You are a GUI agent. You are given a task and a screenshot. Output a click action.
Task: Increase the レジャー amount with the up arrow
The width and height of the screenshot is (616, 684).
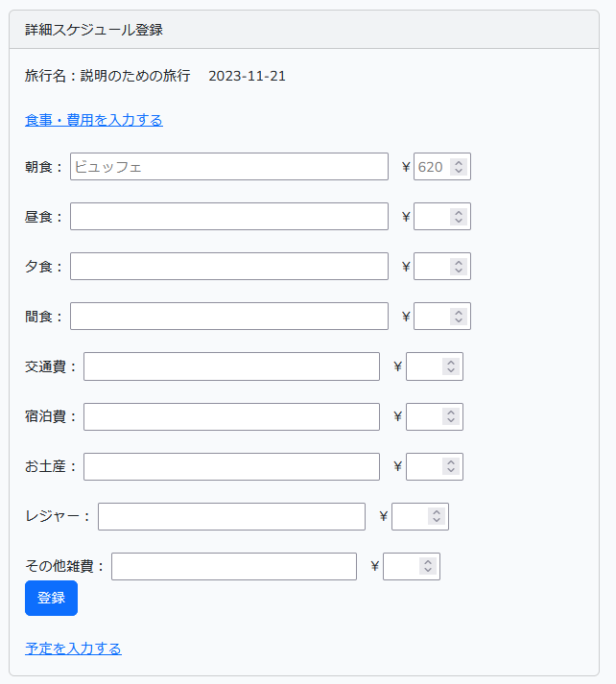click(x=437, y=512)
